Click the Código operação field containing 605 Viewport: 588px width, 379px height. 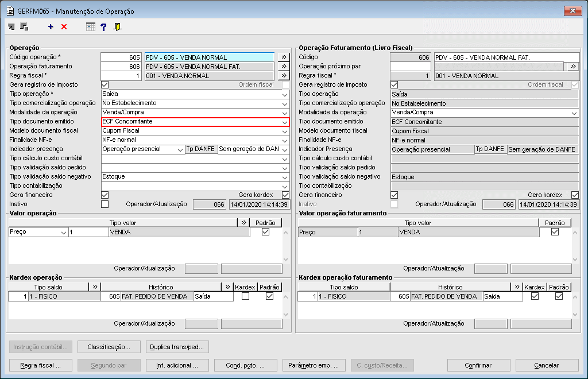tap(121, 57)
